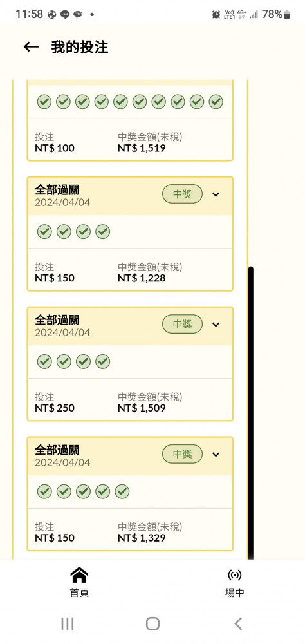
Task: Open the 場中 live broadcast icon
Action: (234, 575)
